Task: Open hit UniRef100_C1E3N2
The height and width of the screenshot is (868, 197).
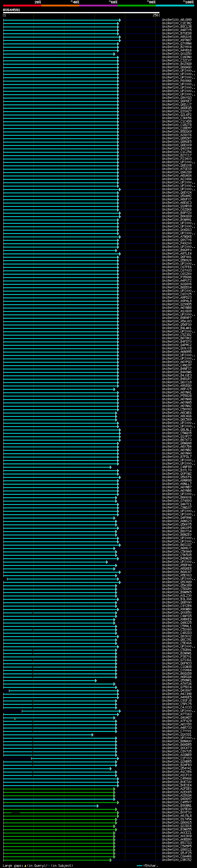Action: pyautogui.click(x=177, y=23)
